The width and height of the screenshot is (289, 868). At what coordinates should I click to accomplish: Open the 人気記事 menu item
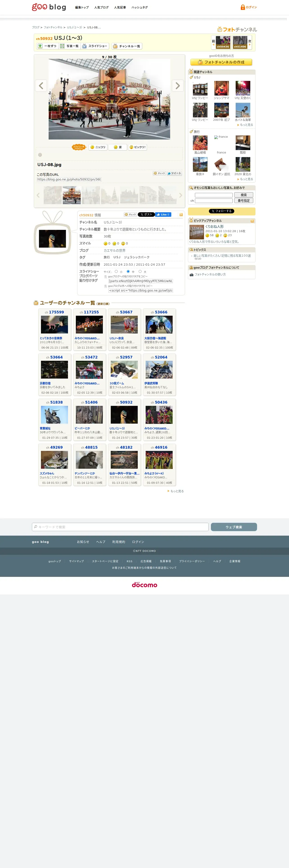[x=120, y=7]
